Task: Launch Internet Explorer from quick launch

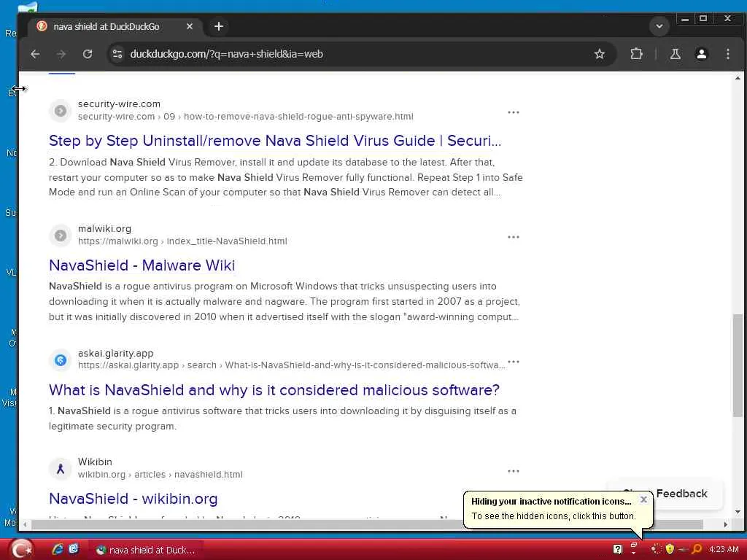Action: pyautogui.click(x=58, y=550)
